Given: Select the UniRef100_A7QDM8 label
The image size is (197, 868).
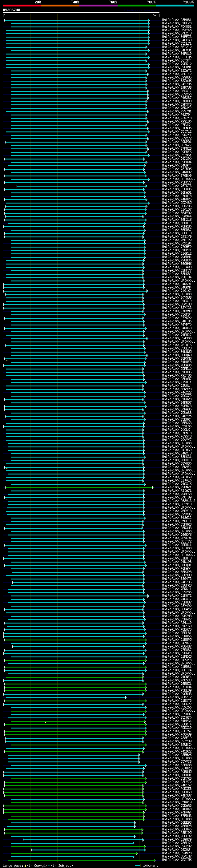Looking at the screenshot, I should click(x=177, y=101).
